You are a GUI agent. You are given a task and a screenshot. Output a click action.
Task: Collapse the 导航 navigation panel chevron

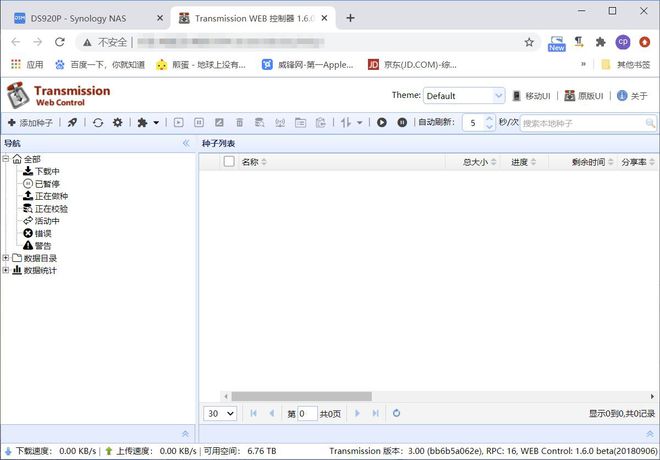pos(186,144)
